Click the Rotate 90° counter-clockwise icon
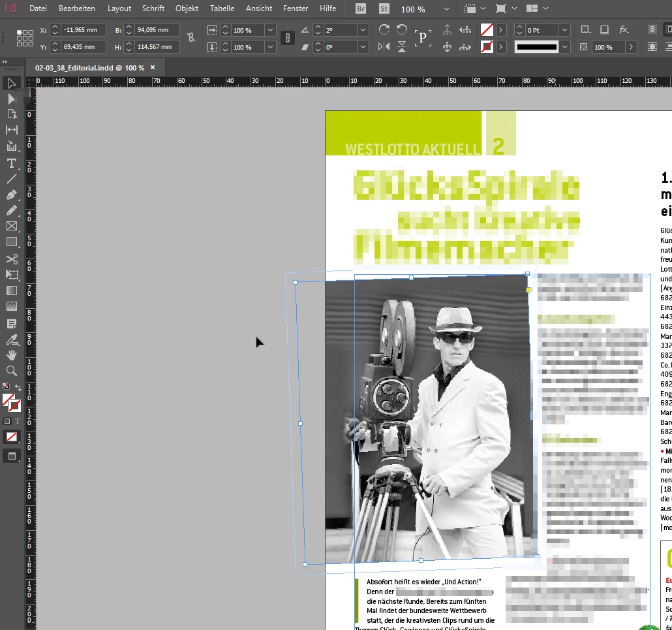 pos(402,29)
